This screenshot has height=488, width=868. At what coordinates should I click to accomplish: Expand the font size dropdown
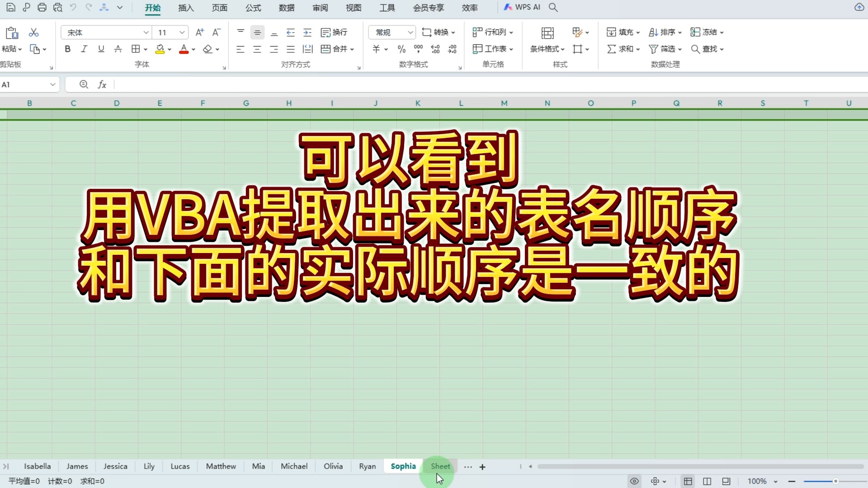click(182, 33)
